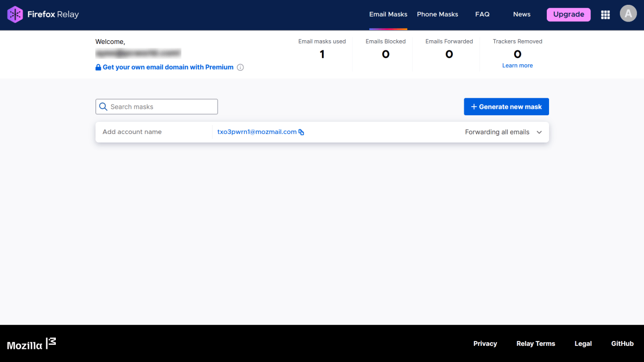This screenshot has height=362, width=644.
Task: Open the GitHub footer link
Action: 622,344
